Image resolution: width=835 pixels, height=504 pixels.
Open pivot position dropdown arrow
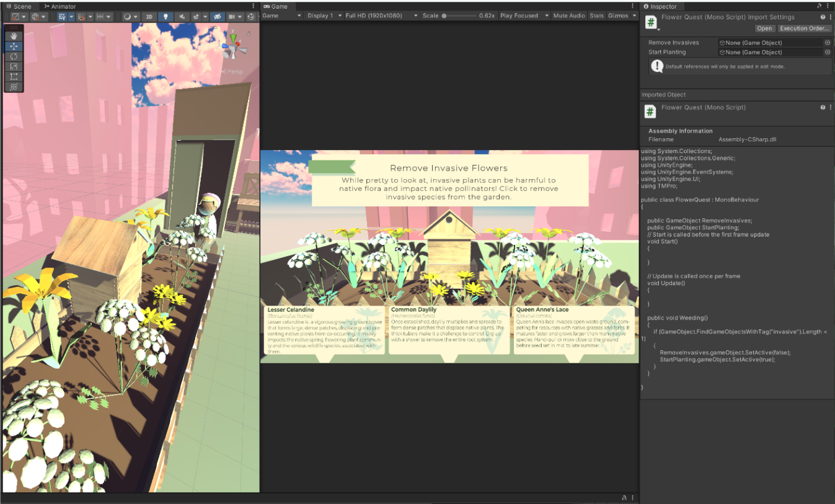(x=25, y=17)
